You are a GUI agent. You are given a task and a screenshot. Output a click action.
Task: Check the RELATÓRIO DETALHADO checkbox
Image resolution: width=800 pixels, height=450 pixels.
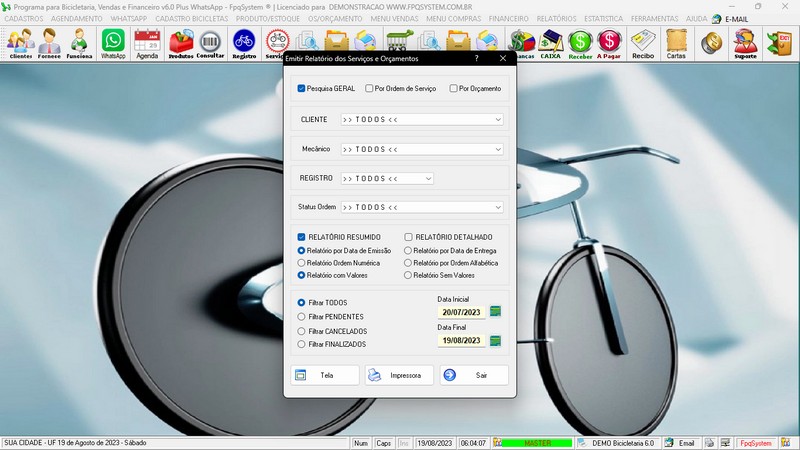pos(409,237)
